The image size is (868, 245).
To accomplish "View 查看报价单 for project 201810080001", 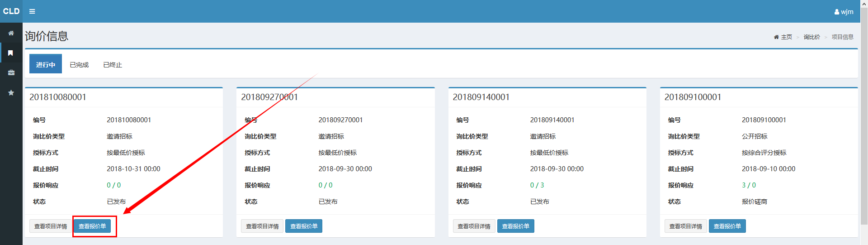I will pos(92,226).
